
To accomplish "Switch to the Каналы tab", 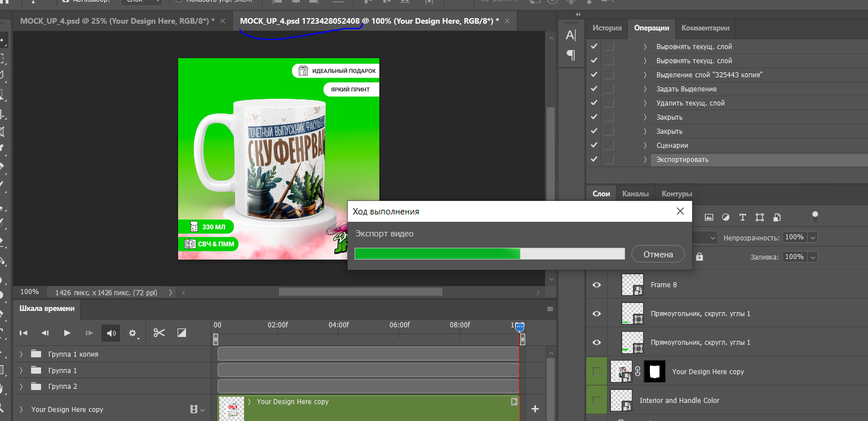I will coord(635,194).
